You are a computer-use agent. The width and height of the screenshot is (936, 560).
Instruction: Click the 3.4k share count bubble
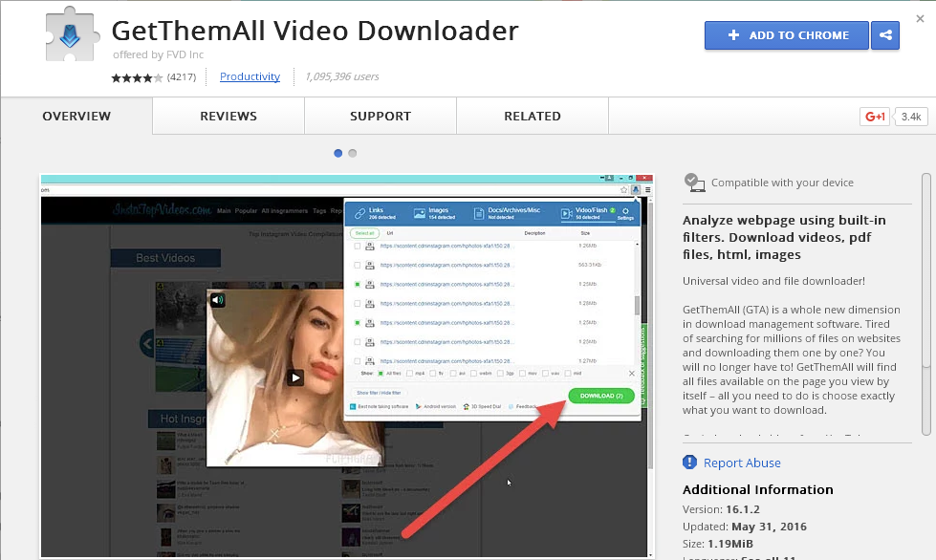coord(910,117)
